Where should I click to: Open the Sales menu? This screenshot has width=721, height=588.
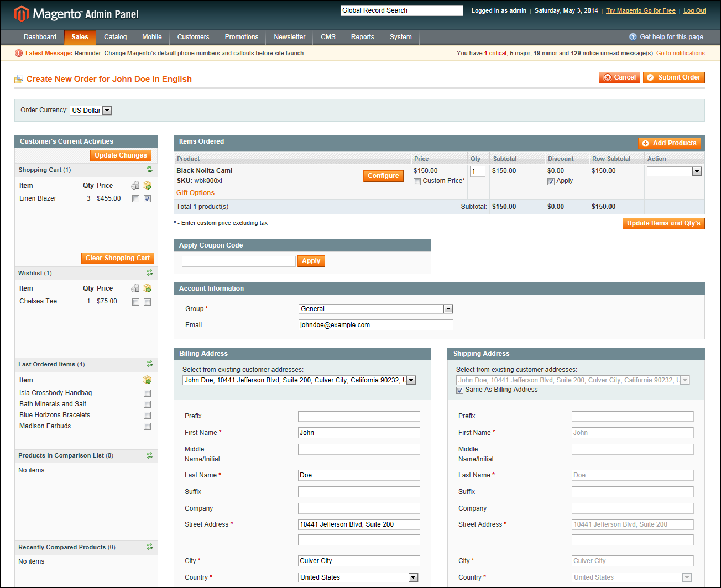coord(80,37)
